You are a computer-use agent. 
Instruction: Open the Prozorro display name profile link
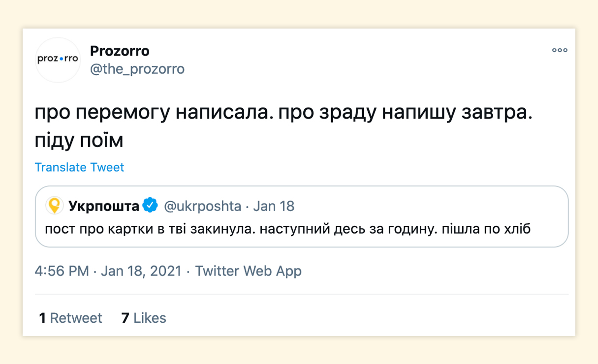click(x=120, y=51)
